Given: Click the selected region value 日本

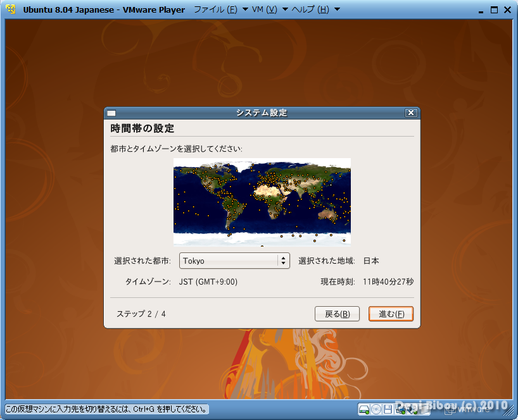Looking at the screenshot, I should point(371,261).
